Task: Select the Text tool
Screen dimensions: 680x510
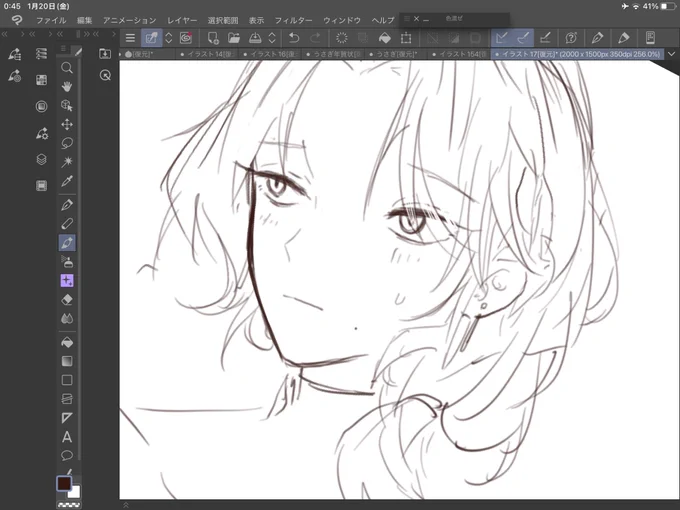Action: (67, 437)
